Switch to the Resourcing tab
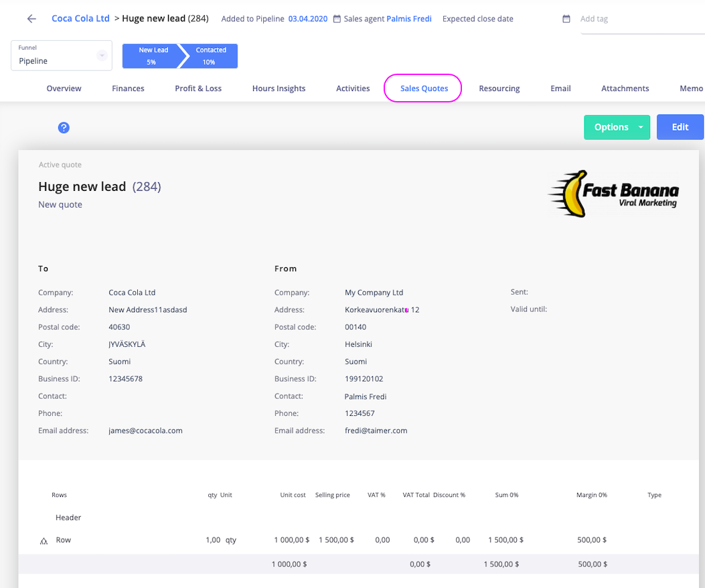This screenshot has width=705, height=588. [499, 88]
